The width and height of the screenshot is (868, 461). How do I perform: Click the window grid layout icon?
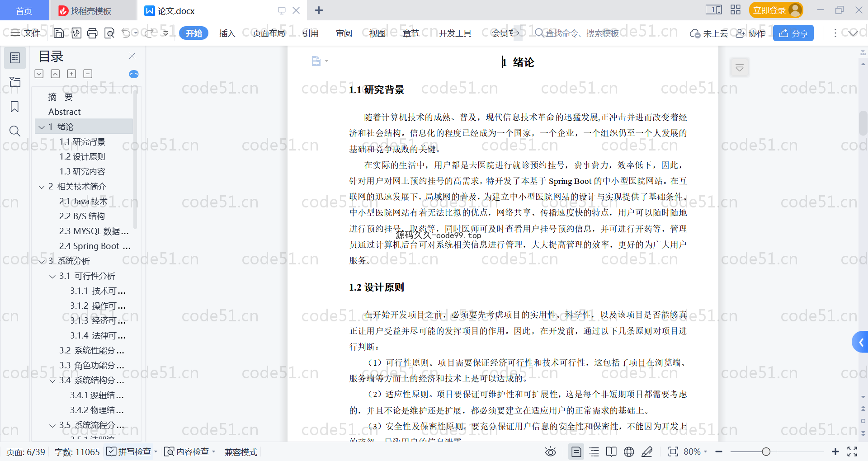pos(736,10)
